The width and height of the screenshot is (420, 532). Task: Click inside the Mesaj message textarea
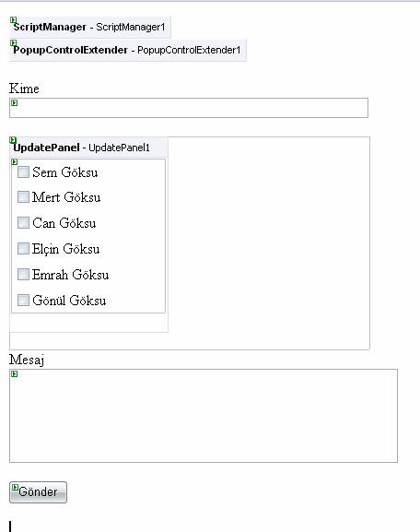coord(204,416)
